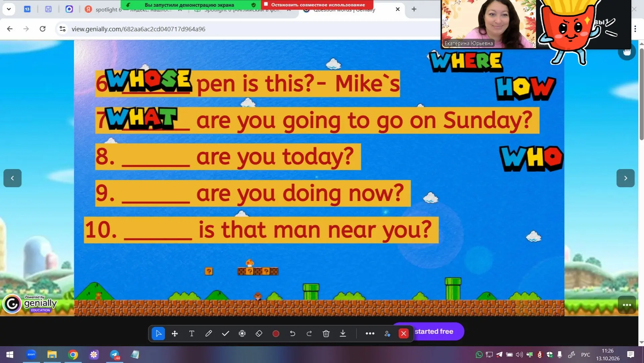
Task: Activate the spotlight target tool
Action: pos(242,333)
